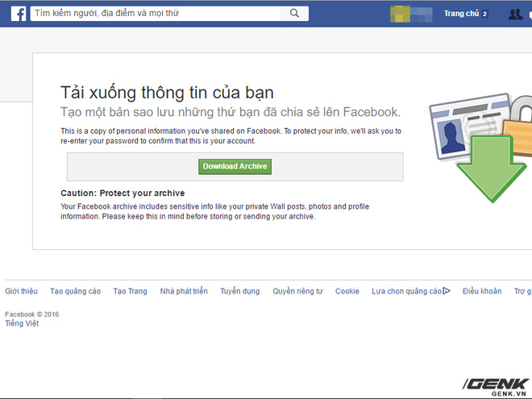Click the AdChoices triangle icon
Screen dimensions: 532x399
447,291
